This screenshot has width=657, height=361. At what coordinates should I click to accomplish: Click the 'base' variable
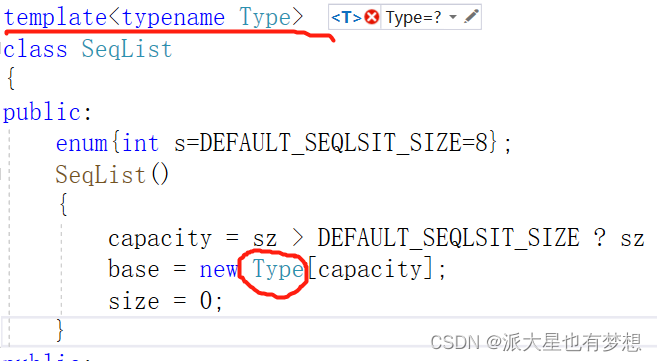134,269
